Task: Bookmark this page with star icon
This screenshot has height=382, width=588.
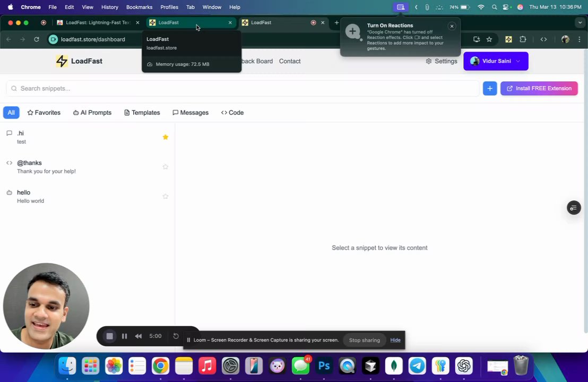Action: point(489,39)
